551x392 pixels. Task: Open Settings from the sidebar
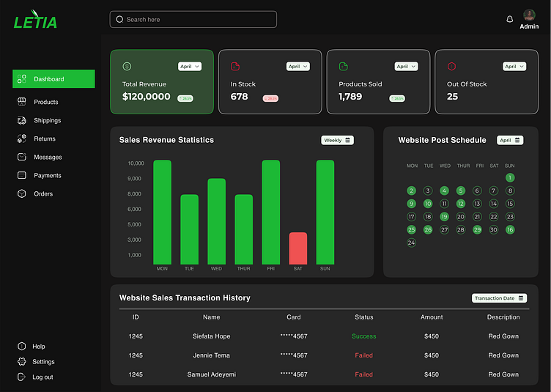43,362
